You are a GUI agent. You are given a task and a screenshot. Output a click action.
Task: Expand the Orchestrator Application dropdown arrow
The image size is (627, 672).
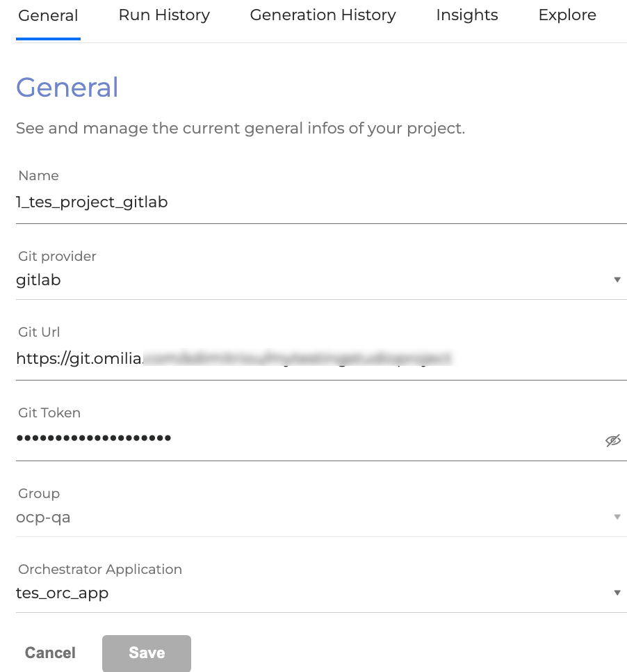click(x=617, y=593)
